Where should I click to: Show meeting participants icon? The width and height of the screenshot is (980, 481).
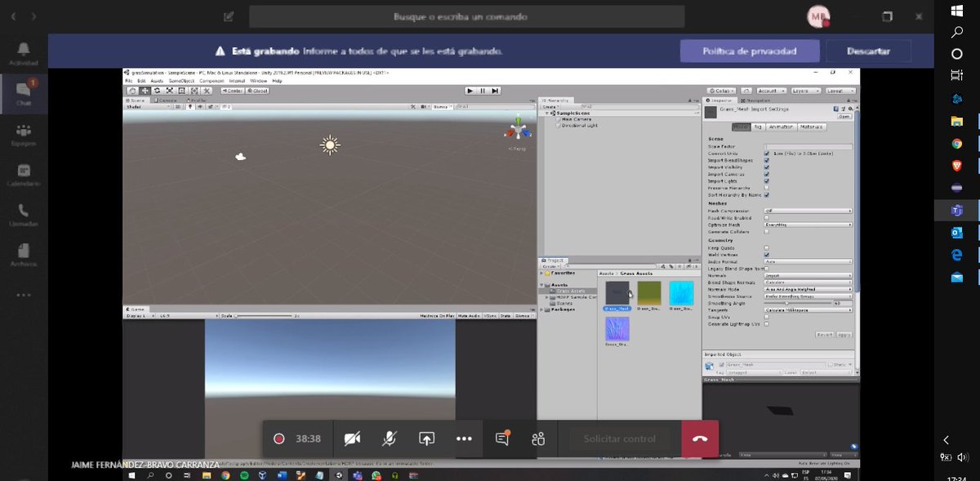(x=538, y=439)
